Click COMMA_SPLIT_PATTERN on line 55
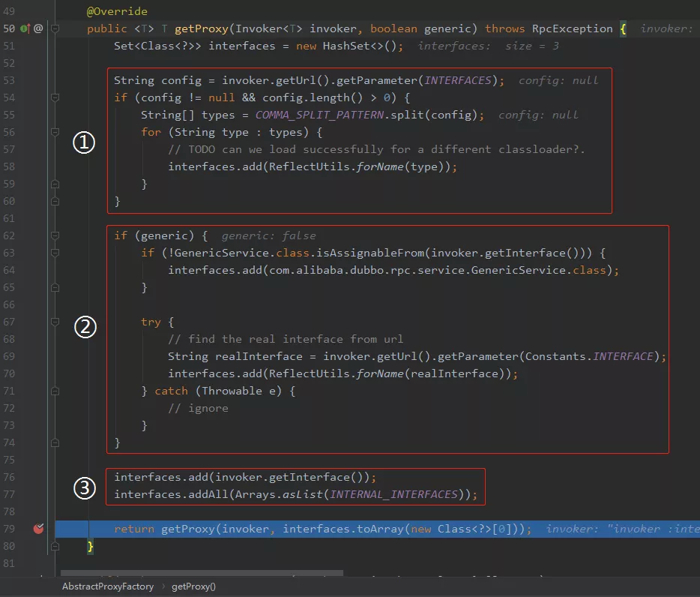Screen dimensions: 700x597 tap(319, 115)
